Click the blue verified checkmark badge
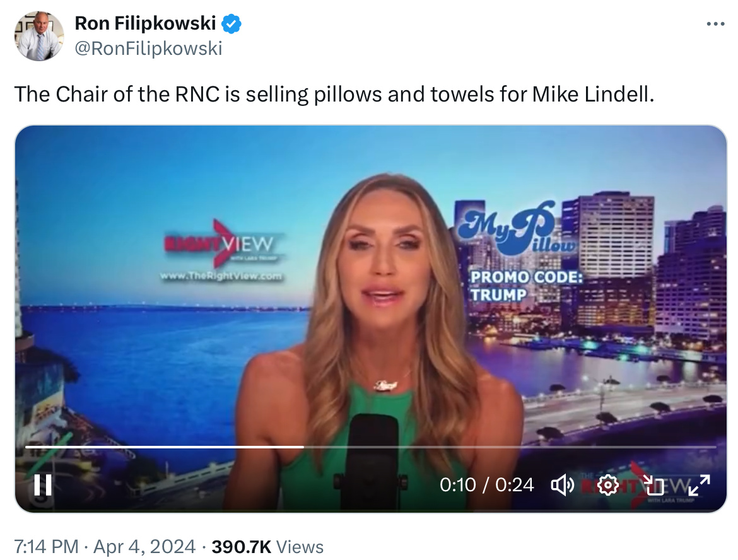 [231, 23]
